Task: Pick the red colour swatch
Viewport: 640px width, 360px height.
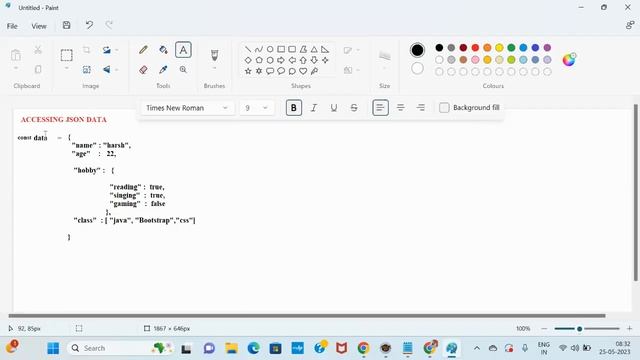Action: [x=475, y=48]
